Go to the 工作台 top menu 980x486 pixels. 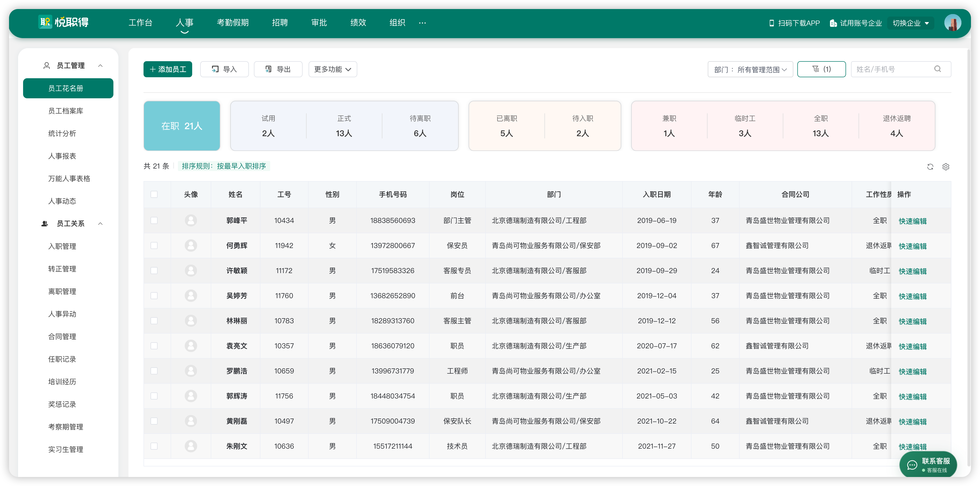(x=140, y=22)
